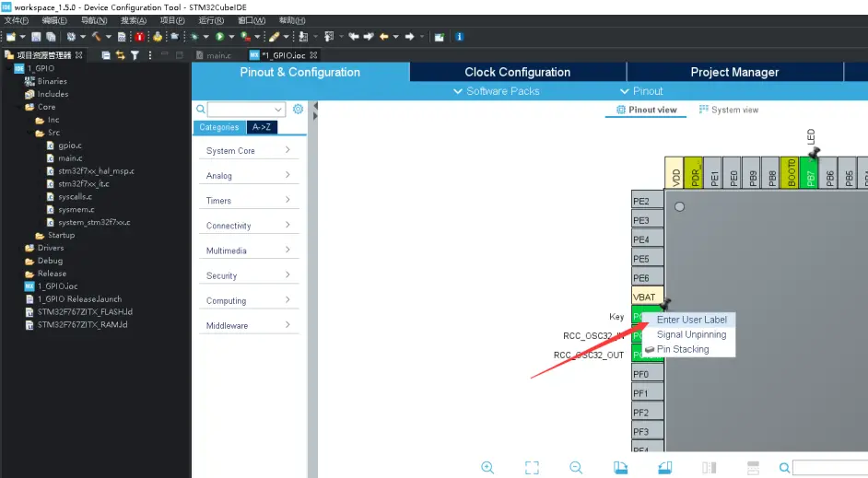Click the yellow pencil toolbar icon
Screen dimensions: 868x478
pos(274,37)
